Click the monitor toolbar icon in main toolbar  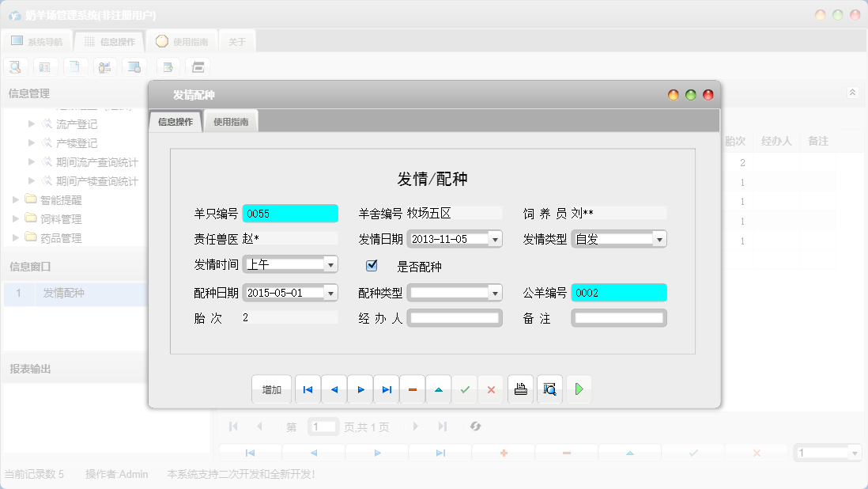[x=133, y=66]
